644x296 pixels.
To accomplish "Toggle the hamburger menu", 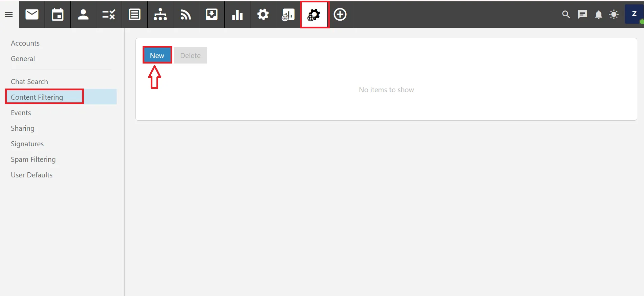I will (x=9, y=15).
